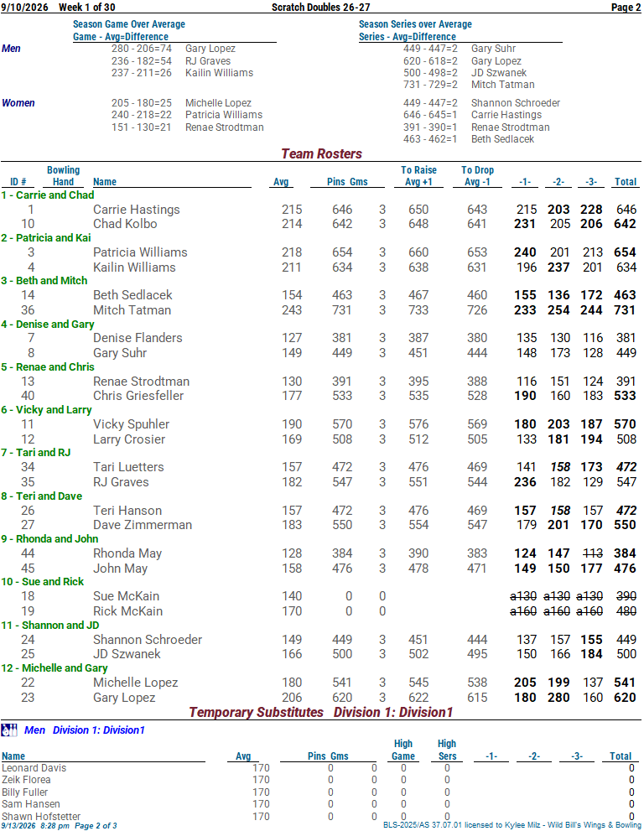Screen dimensions: 644x831
Task: Select the 'Chris Griesfeller' roster name
Action: click(138, 395)
